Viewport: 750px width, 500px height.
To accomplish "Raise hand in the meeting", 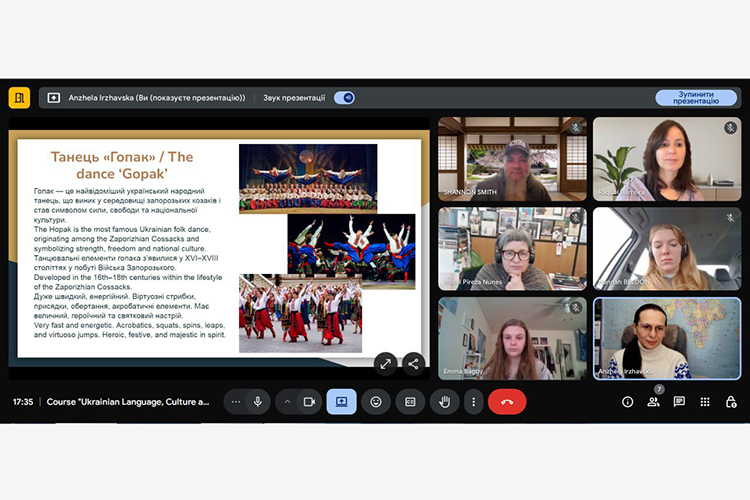I will (444, 401).
